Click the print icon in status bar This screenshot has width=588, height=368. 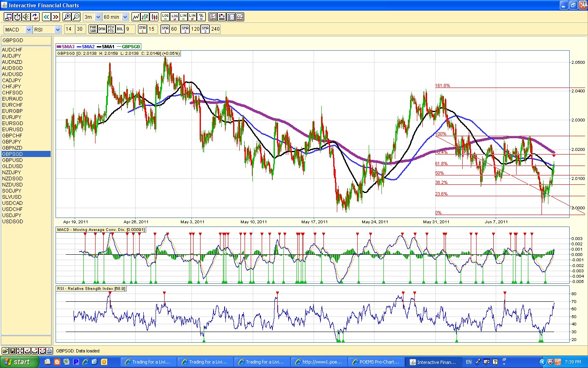[x=49, y=351]
